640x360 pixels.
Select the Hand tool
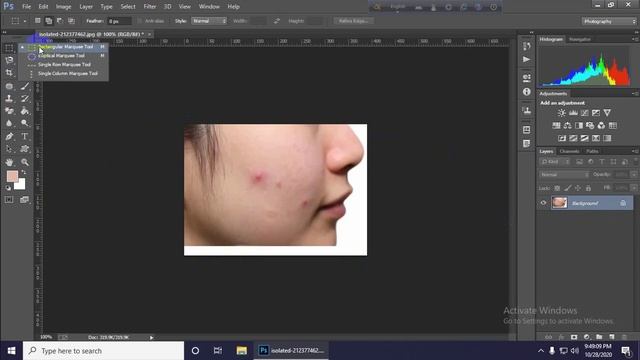coord(9,162)
